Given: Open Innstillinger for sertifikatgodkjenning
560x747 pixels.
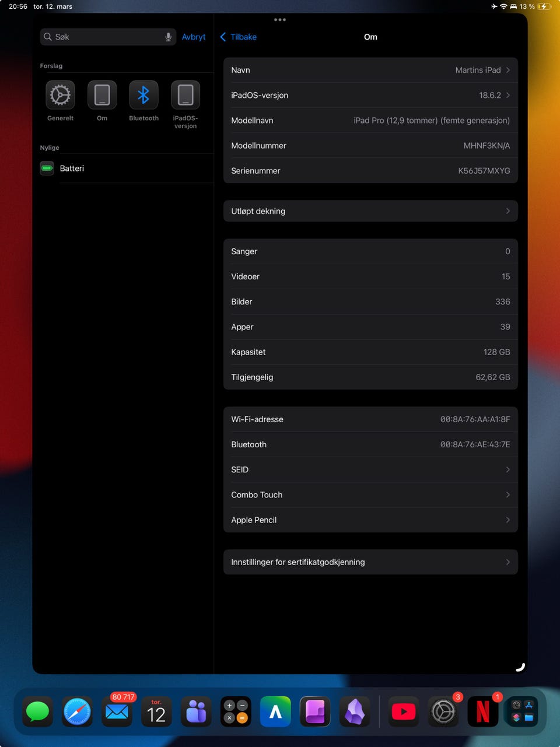Looking at the screenshot, I should click(370, 562).
